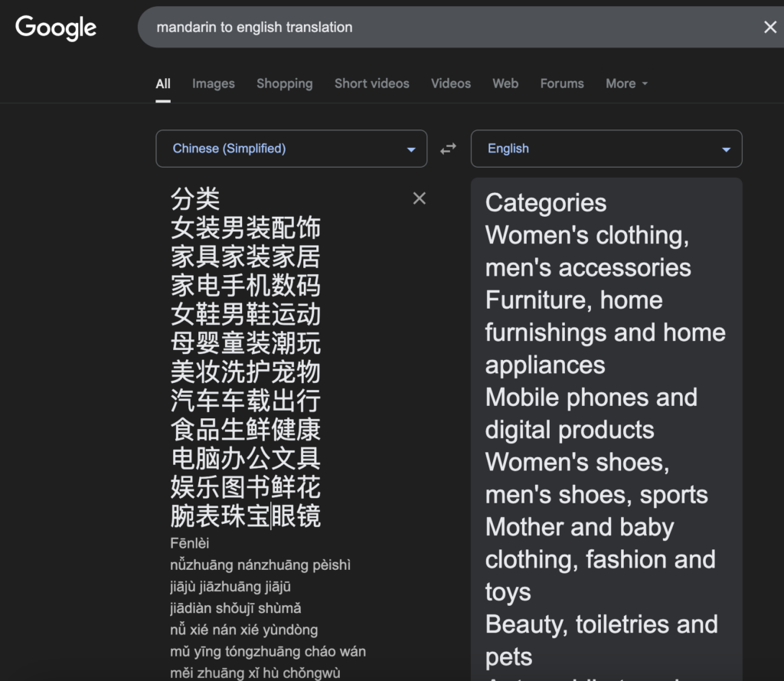Click the source line 女鞋男鞋运动
Screen dimensions: 784x681
tap(246, 314)
